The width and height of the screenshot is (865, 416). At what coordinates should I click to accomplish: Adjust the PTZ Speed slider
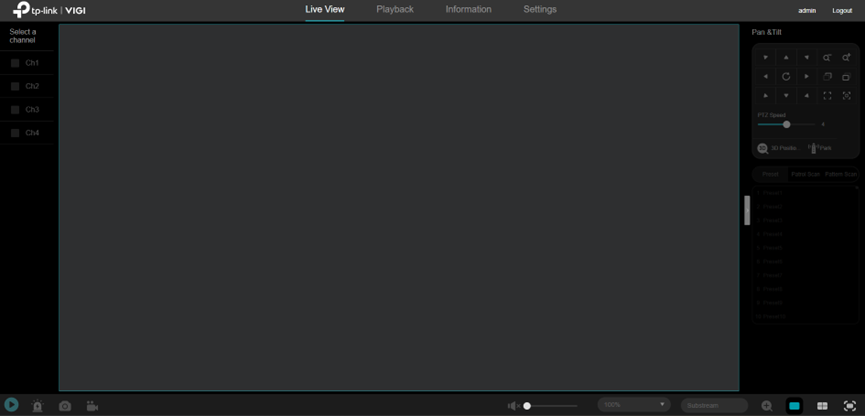(787, 124)
